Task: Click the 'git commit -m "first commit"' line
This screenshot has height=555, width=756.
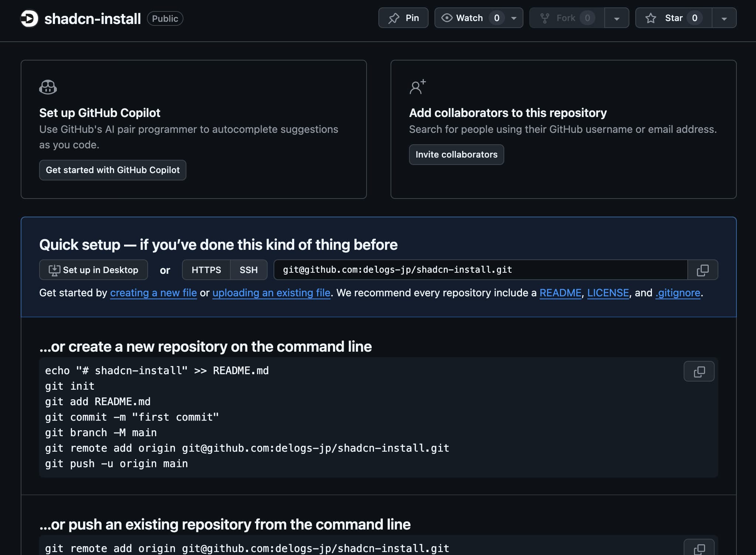Action: [132, 417]
